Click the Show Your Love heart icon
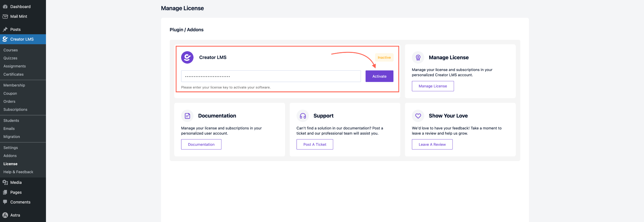Screen dimensions: 644x222 point(418,116)
